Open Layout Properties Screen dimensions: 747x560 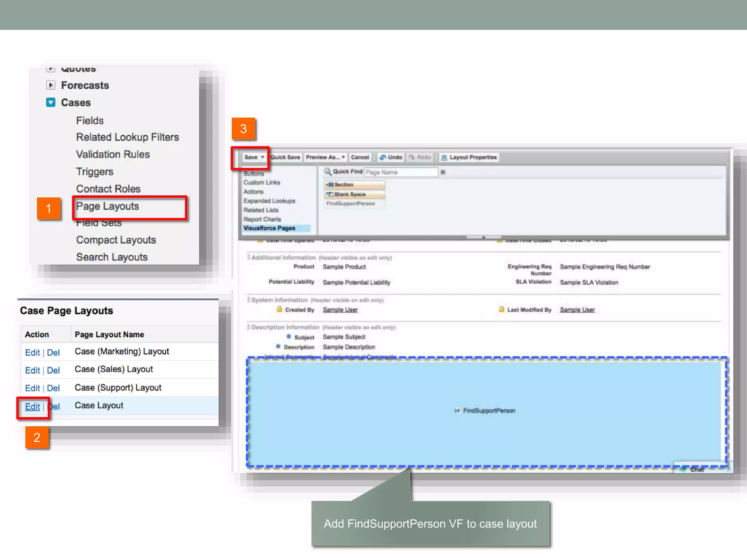click(x=469, y=157)
